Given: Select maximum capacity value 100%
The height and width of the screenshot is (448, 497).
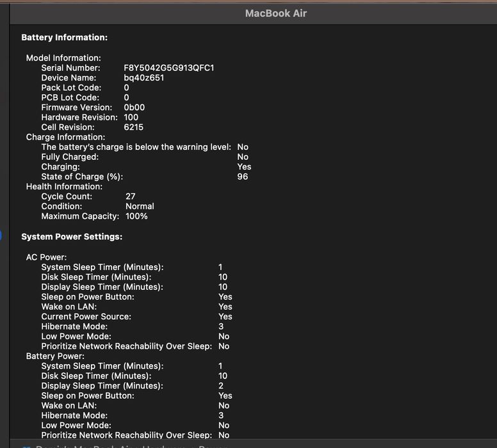Looking at the screenshot, I should pyautogui.click(x=136, y=216).
